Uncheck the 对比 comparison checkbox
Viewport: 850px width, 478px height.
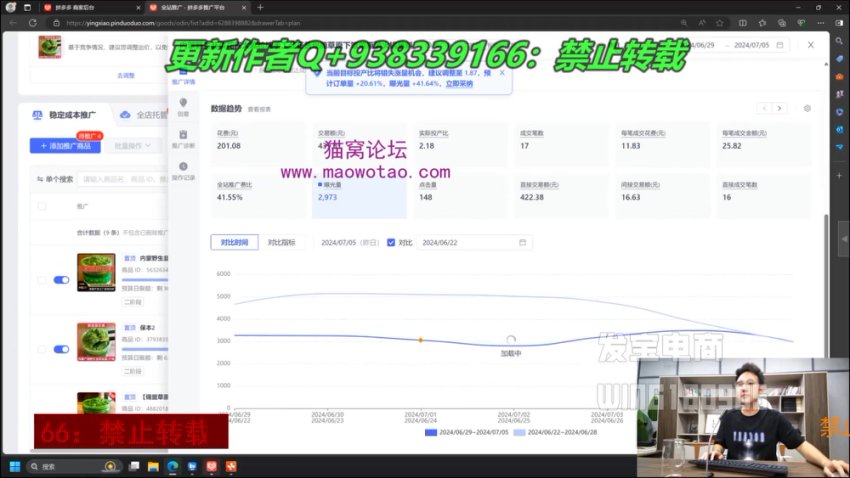[x=391, y=242]
